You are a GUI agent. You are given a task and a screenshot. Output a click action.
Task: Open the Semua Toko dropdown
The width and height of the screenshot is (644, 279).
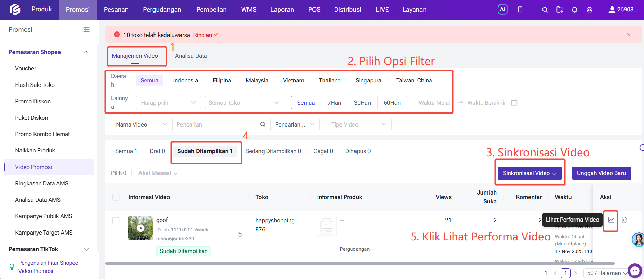point(244,103)
